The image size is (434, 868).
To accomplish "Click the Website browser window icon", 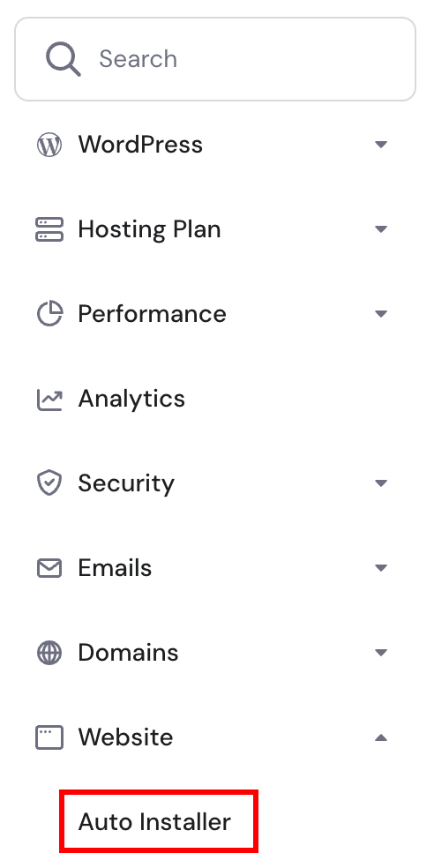I will coord(49,737).
